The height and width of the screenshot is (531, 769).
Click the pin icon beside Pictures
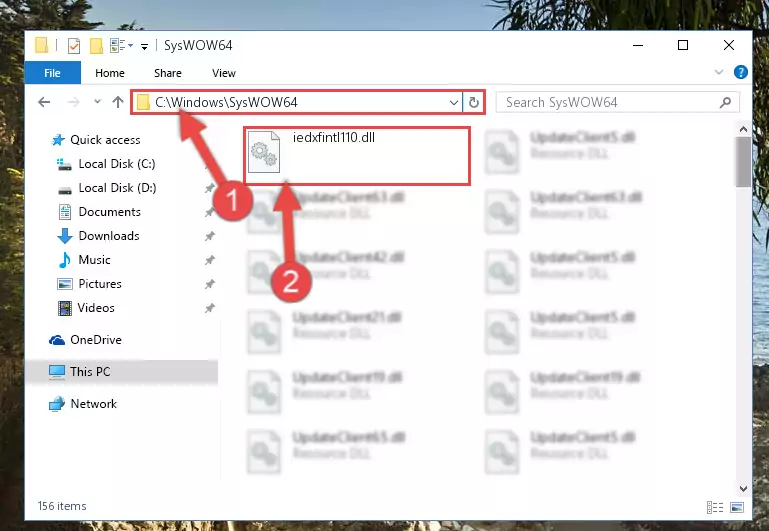209,284
